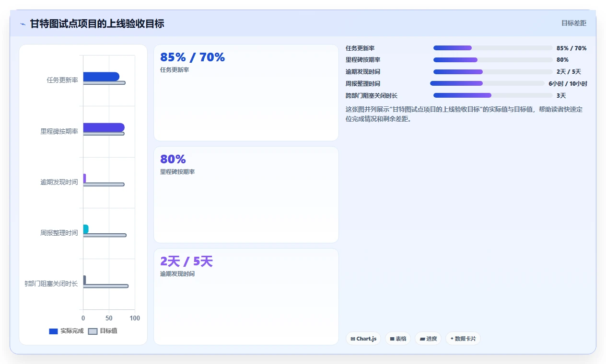The width and height of the screenshot is (606, 364).
Task: Click the Chart.js tag chip
Action: click(x=364, y=339)
